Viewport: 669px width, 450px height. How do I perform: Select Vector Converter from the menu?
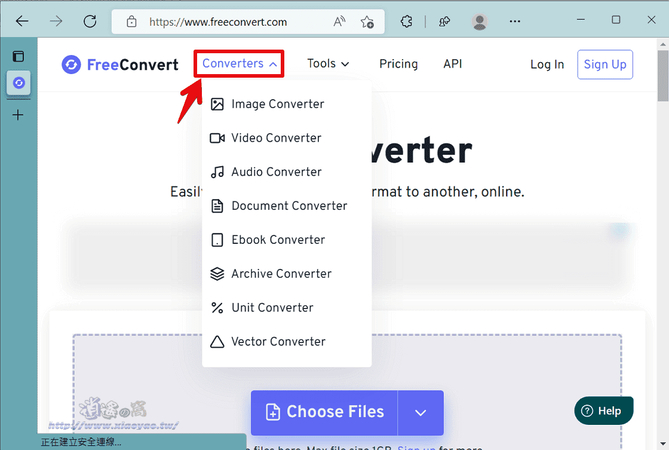click(279, 341)
